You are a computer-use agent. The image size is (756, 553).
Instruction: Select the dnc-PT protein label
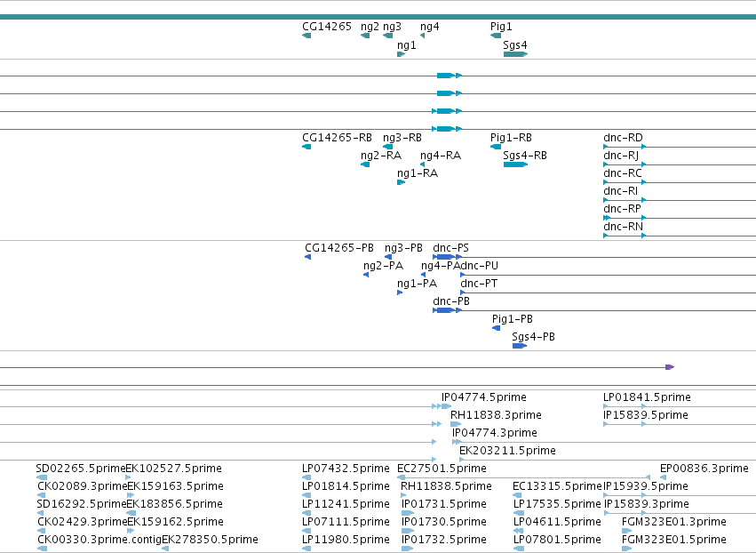[479, 284]
